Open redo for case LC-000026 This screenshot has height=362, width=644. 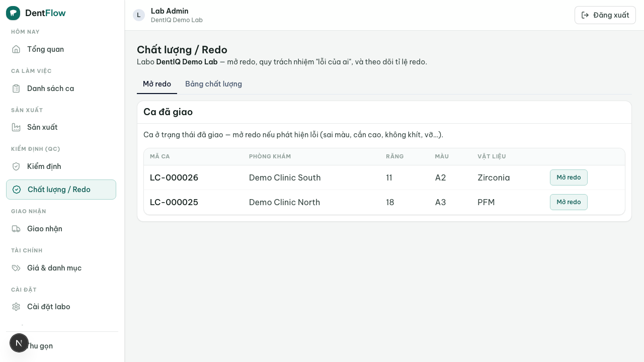click(569, 177)
